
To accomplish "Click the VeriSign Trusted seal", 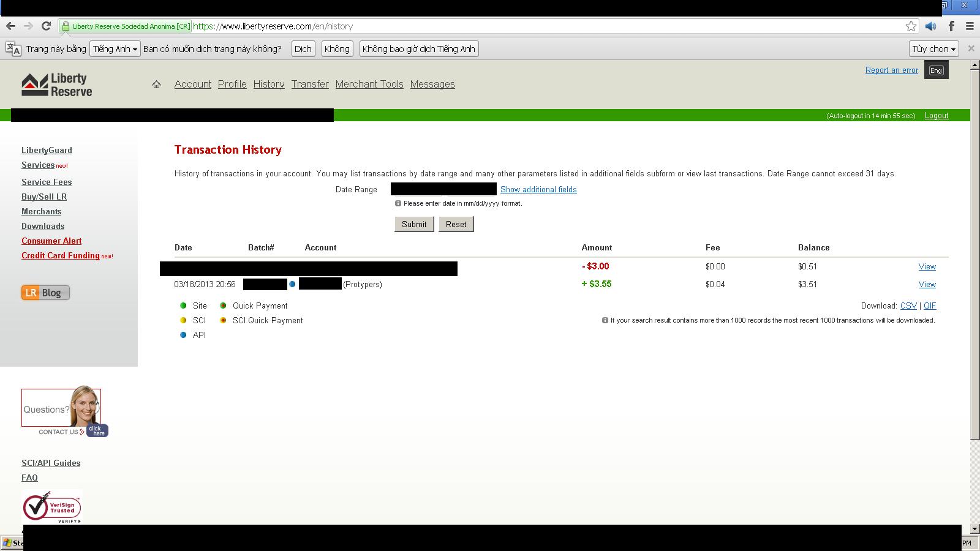I will click(52, 507).
